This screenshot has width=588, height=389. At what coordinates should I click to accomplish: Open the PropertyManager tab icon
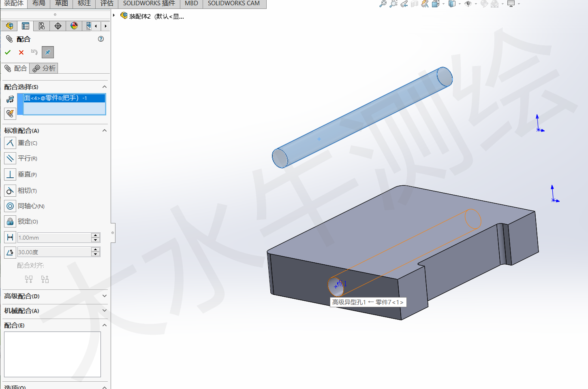click(x=26, y=26)
